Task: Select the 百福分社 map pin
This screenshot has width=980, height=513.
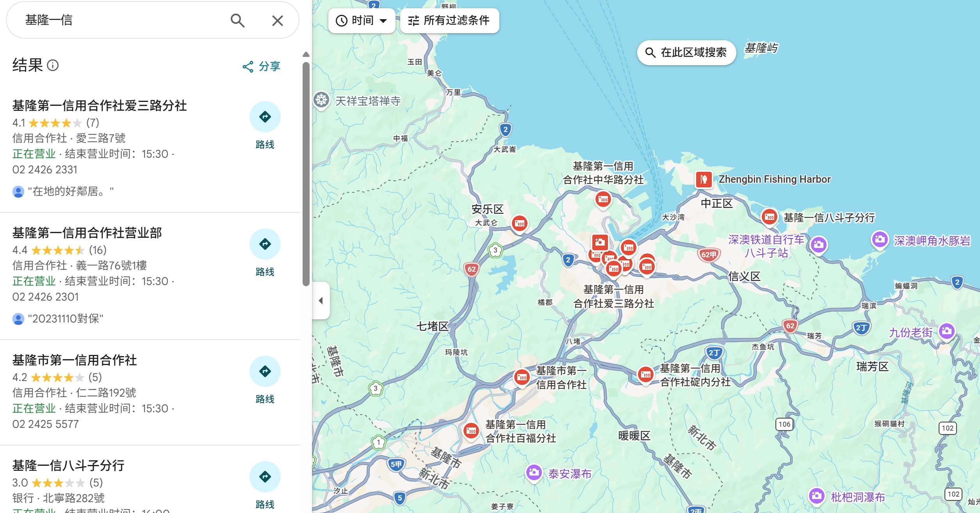Action: [471, 431]
